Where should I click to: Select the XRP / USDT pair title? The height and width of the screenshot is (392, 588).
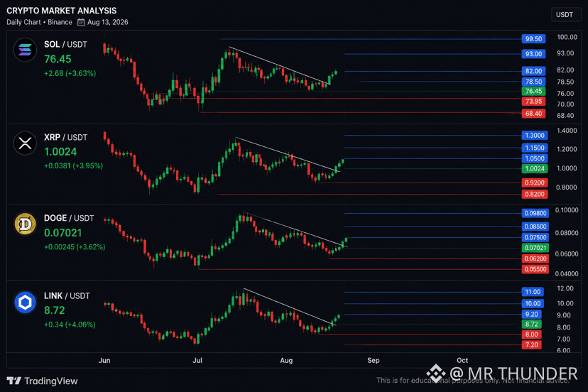pos(65,137)
